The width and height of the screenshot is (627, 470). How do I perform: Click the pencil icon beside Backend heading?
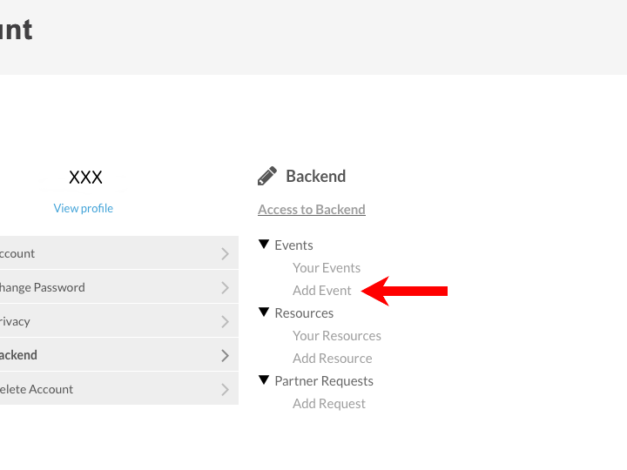[267, 177]
